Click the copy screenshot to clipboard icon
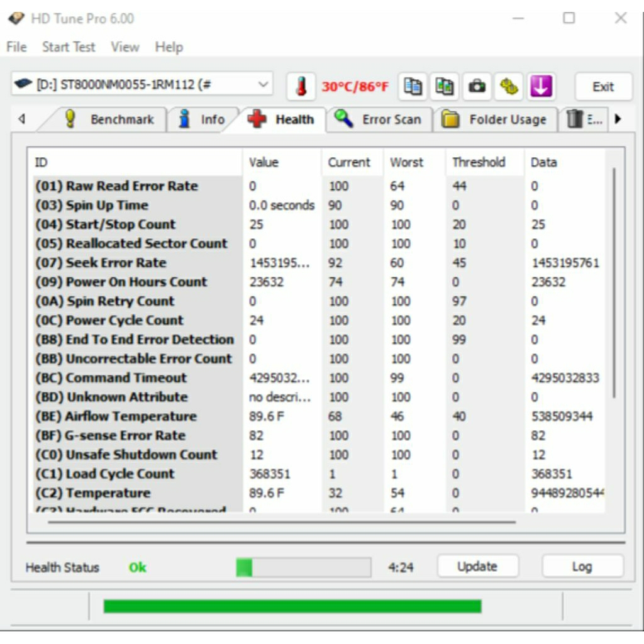Image resolution: width=644 pixels, height=644 pixels. pyautogui.click(x=445, y=87)
